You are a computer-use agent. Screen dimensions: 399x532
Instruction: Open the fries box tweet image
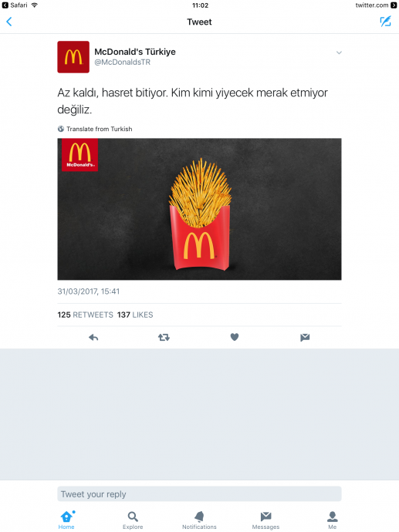(x=199, y=209)
